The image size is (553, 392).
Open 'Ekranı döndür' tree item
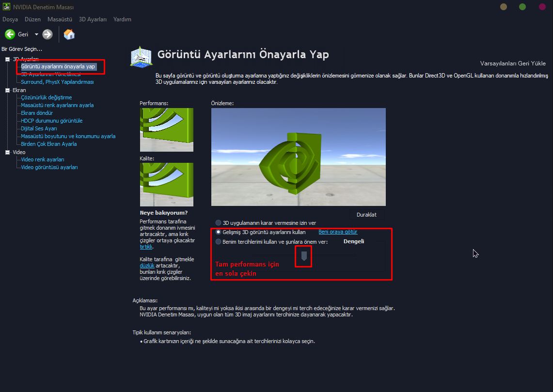(x=37, y=113)
